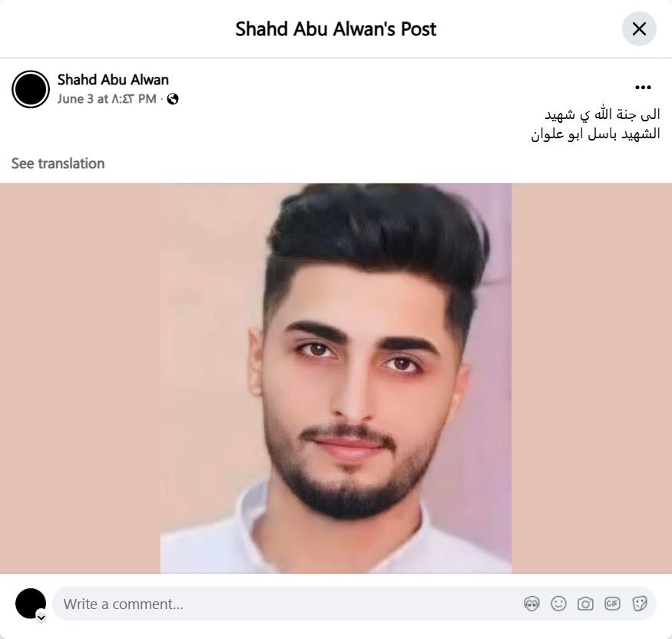Close the Shahd Abu Alwan post dialog
672x639 pixels.
639,28
